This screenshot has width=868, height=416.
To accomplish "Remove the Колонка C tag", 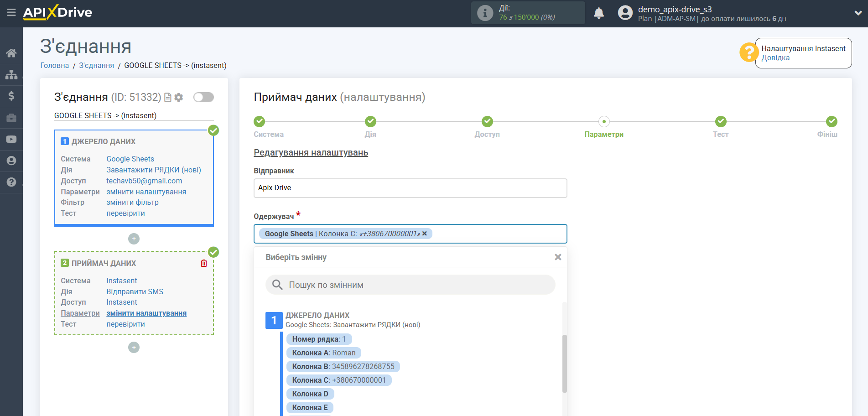I will 425,234.
